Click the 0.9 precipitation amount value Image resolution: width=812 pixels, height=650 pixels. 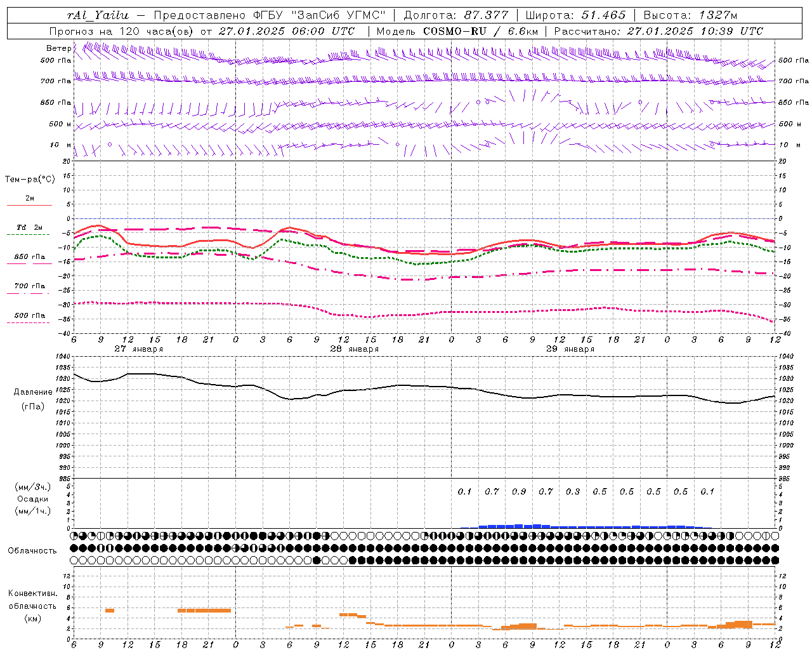[518, 492]
